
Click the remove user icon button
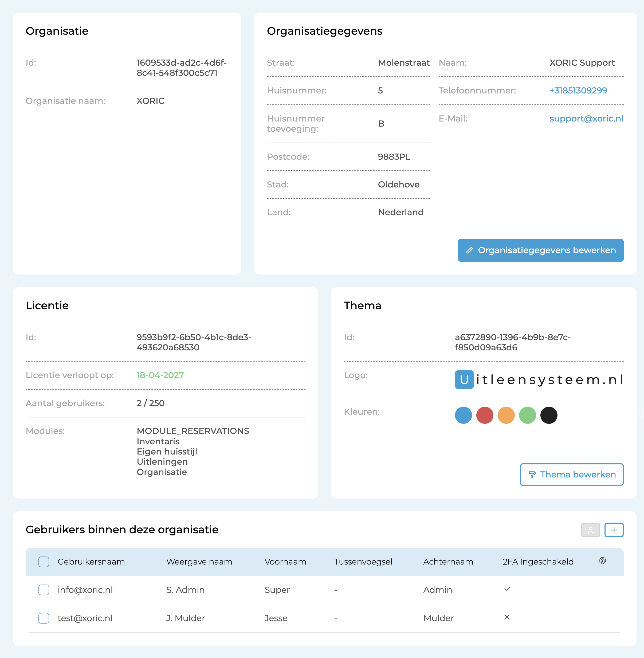click(x=590, y=530)
